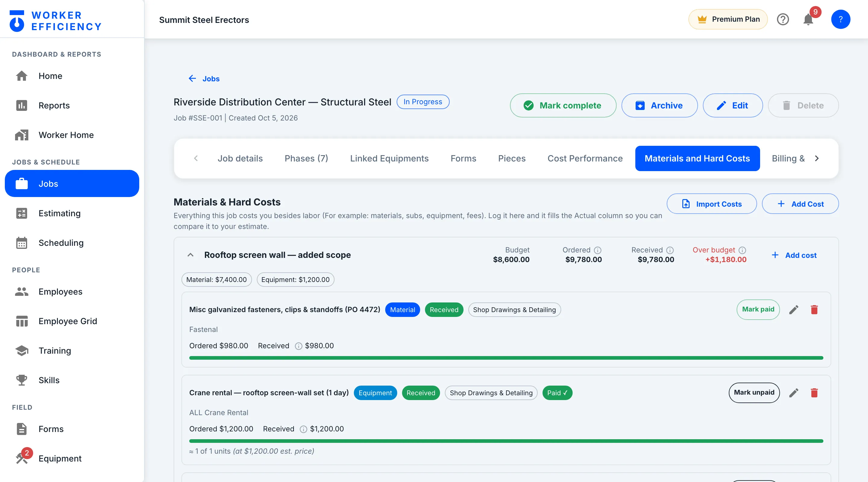
Task: Show the Over budget info icon
Action: [x=742, y=250]
